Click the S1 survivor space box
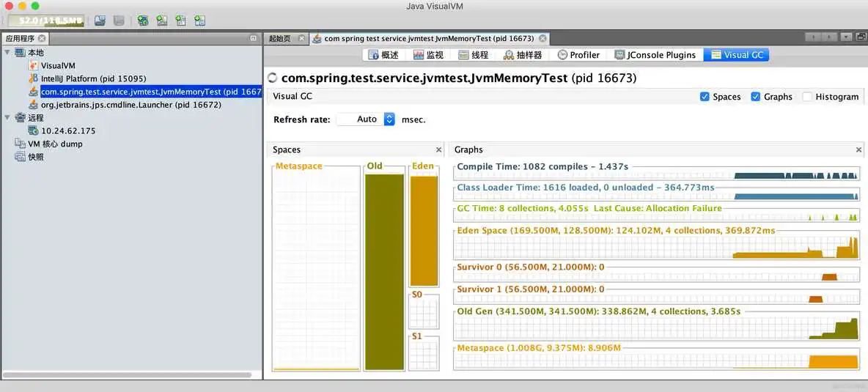The width and height of the screenshot is (868, 392). pos(424,355)
